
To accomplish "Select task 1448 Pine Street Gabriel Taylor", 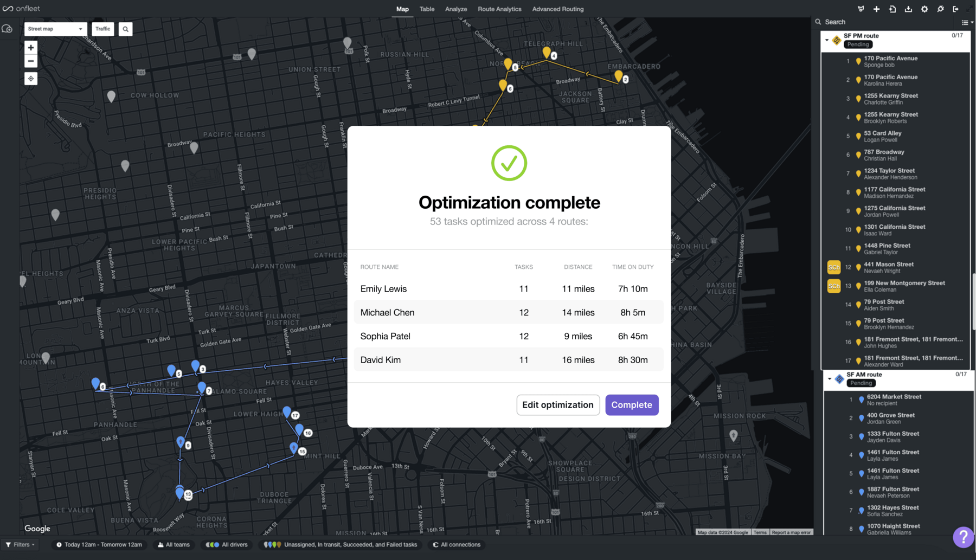I will [x=896, y=249].
